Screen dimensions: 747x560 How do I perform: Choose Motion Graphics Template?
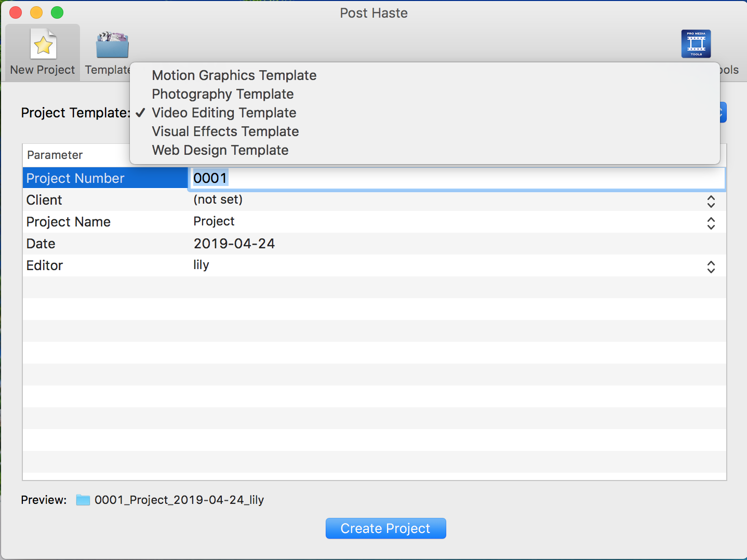(234, 75)
